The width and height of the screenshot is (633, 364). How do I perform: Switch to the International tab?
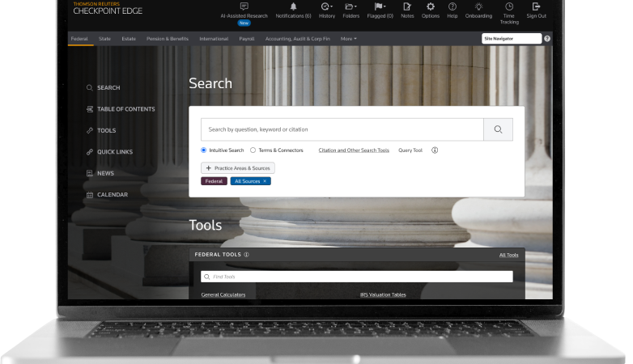[x=214, y=39]
